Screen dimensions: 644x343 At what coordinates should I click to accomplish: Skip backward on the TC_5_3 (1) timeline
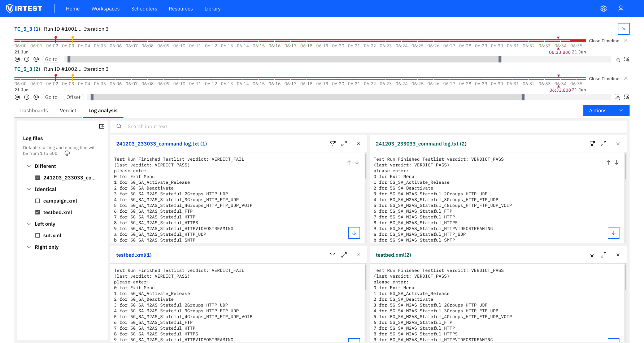coord(17,59)
